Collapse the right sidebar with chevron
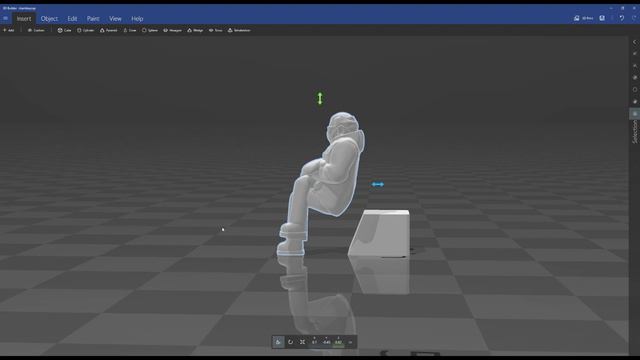The image size is (640, 360). pos(635,42)
